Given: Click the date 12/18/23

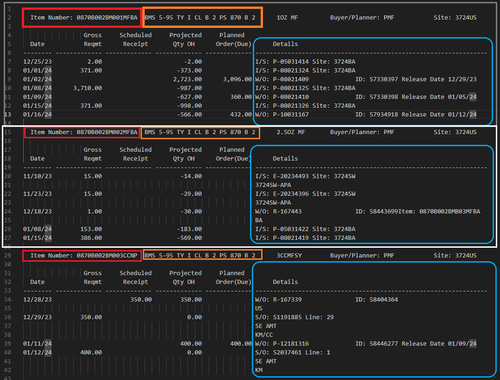Looking at the screenshot, I should point(37,212).
